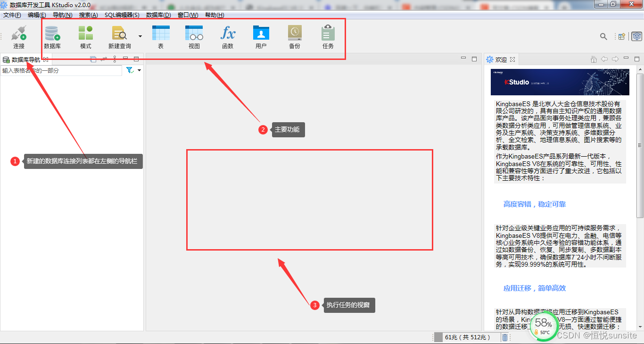Viewport: 644px width, 344px height.
Task: Select the KStudio perspective button
Action: coord(637,36)
